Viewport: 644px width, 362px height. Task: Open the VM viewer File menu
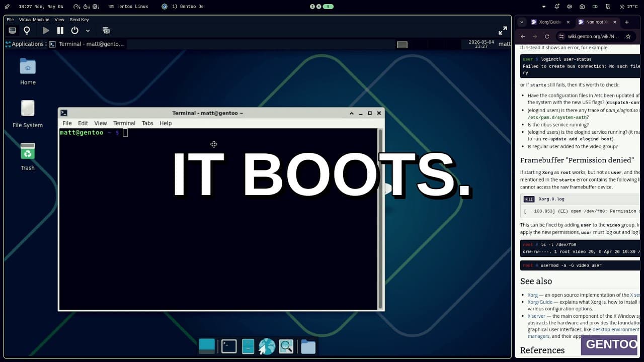(x=10, y=20)
